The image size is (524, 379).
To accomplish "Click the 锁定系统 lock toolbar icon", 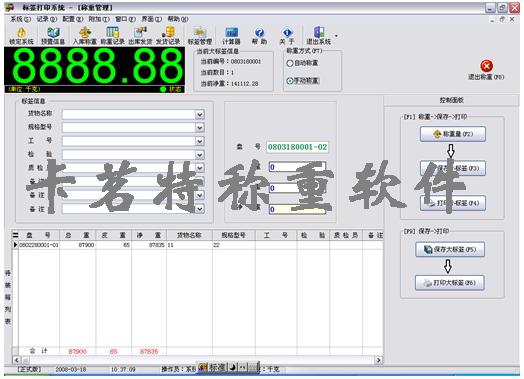I will tap(21, 36).
